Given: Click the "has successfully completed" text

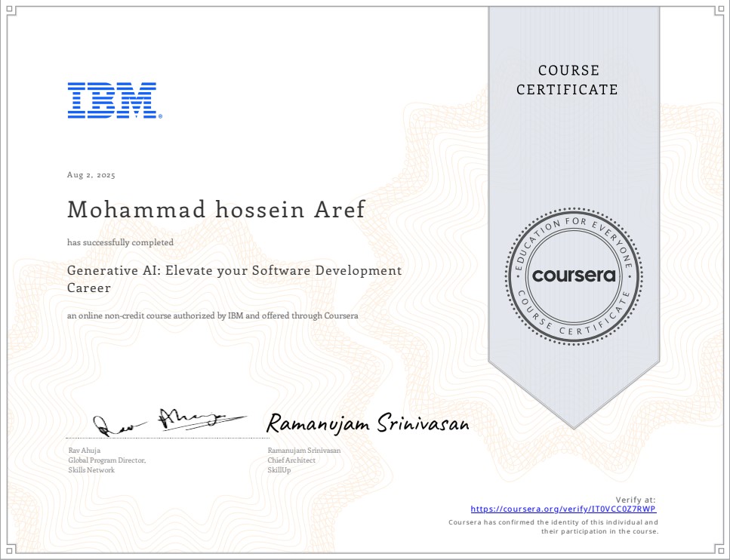Looking at the screenshot, I should (x=120, y=242).
